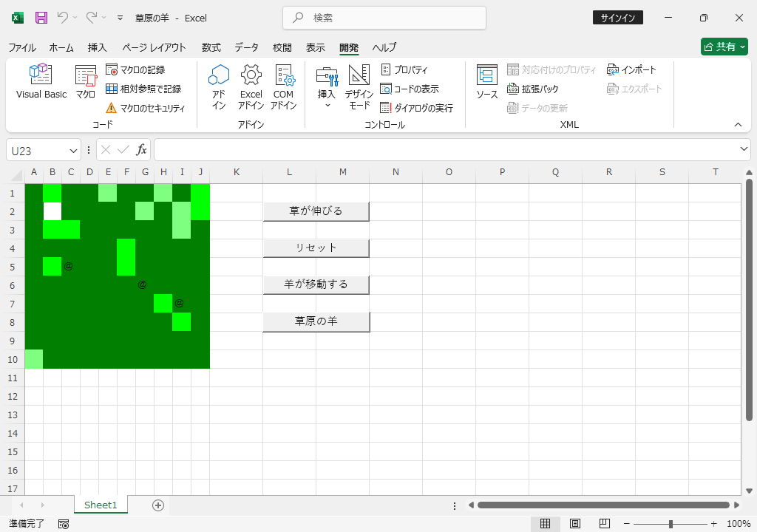Open Excel アドイン manager

click(x=251, y=87)
